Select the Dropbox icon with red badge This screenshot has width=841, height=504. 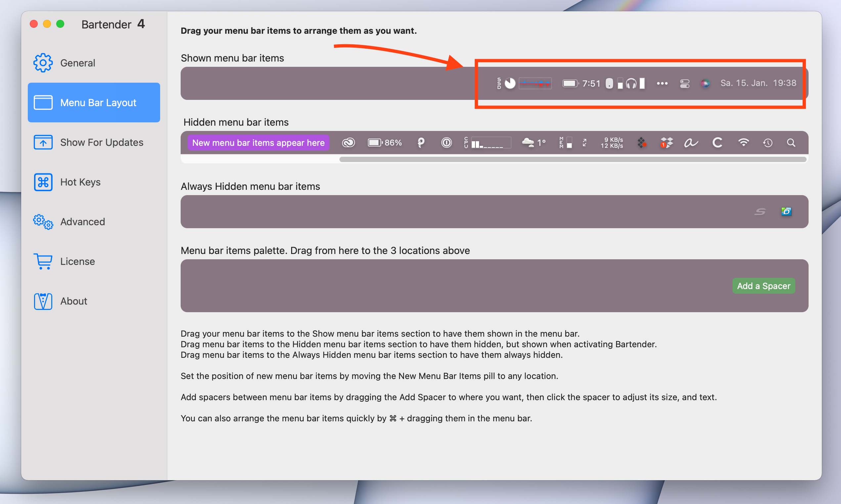[x=666, y=143]
